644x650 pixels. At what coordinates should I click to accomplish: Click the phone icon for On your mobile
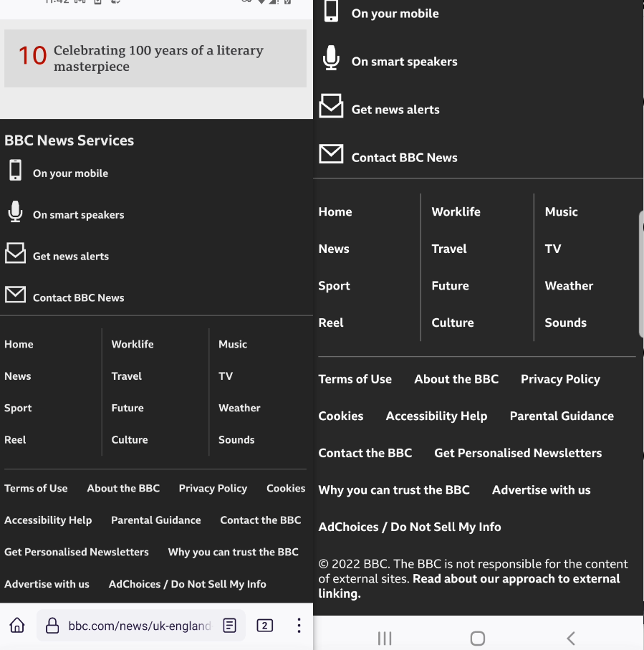pyautogui.click(x=15, y=169)
